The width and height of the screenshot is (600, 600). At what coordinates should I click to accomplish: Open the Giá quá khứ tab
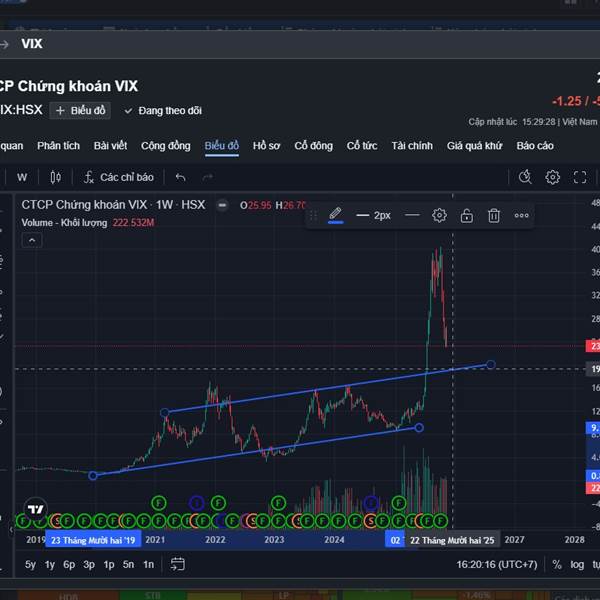pos(474,146)
